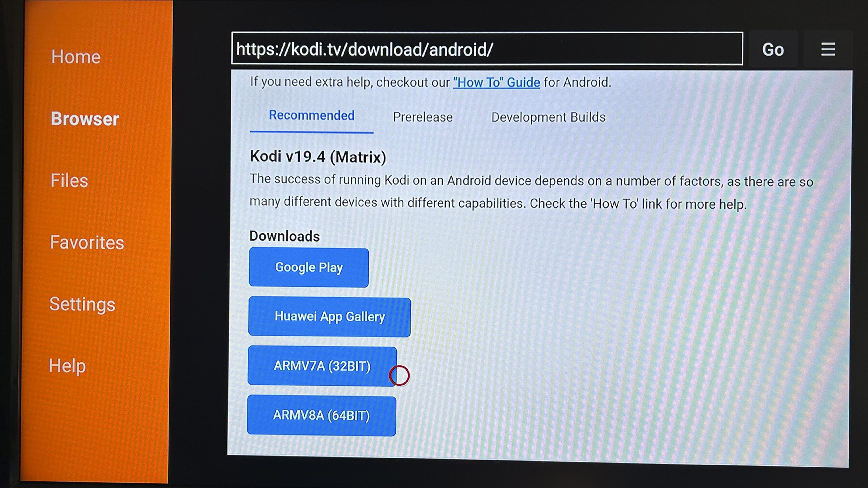The width and height of the screenshot is (868, 488).
Task: Click the Home navigation icon
Action: click(x=76, y=56)
